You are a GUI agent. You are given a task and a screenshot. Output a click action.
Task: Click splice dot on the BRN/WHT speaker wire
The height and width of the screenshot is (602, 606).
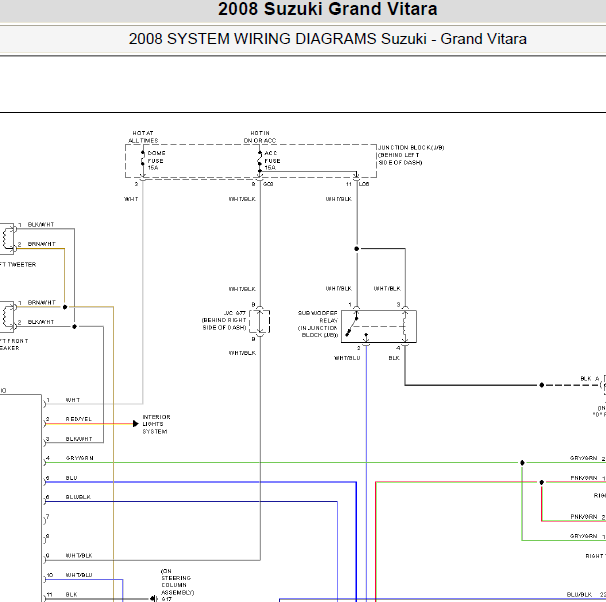(x=65, y=307)
